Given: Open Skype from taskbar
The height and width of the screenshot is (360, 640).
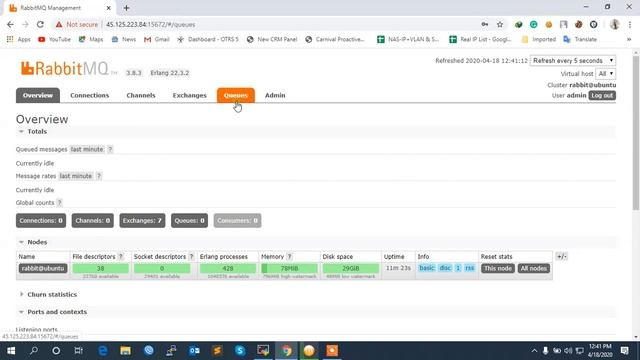Looking at the screenshot, I should (x=240, y=351).
